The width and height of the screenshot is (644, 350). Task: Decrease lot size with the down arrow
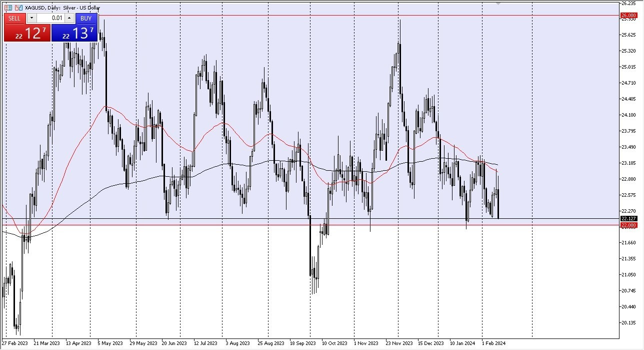pos(31,18)
